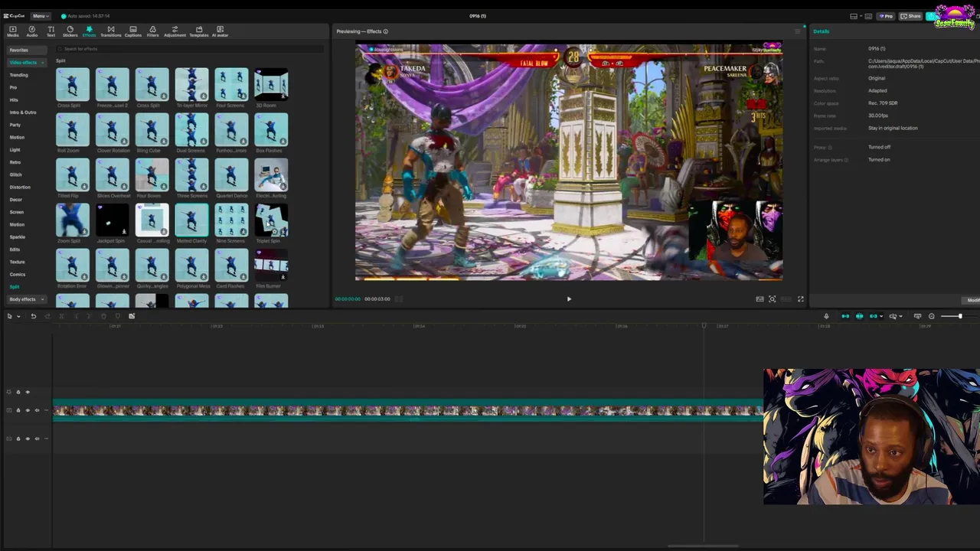The image size is (980, 551).
Task: Open the Filters panel
Action: [152, 31]
